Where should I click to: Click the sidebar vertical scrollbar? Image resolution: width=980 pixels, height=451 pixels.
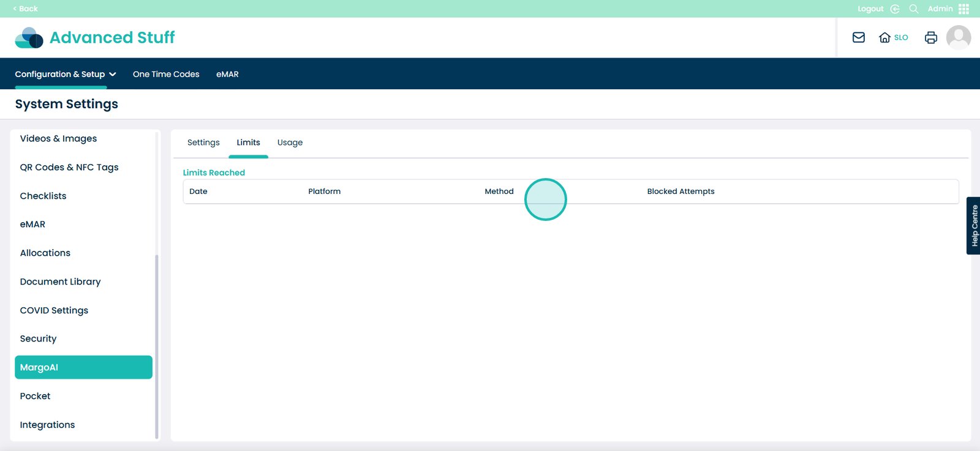(157, 343)
